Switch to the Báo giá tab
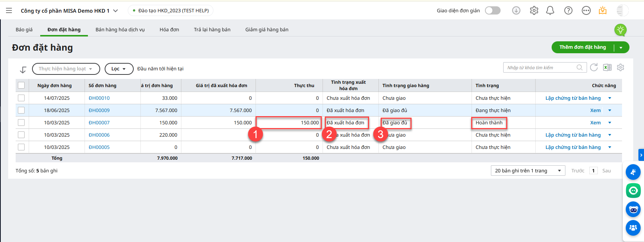Image resolution: width=644 pixels, height=242 pixels. click(x=24, y=30)
